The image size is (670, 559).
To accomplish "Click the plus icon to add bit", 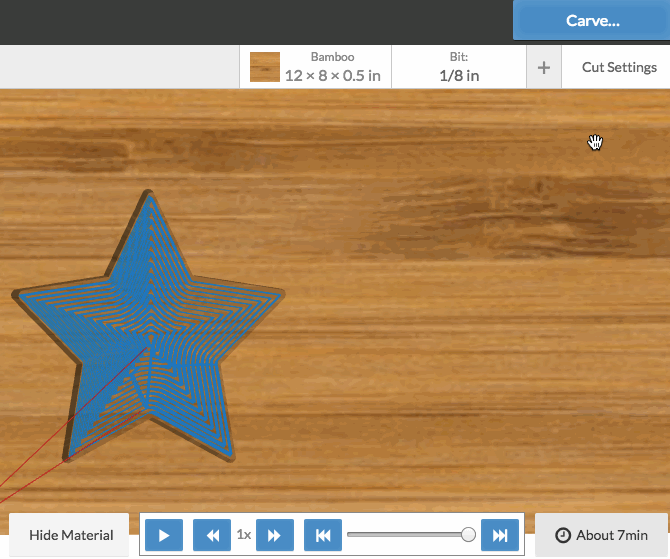I will [x=544, y=67].
